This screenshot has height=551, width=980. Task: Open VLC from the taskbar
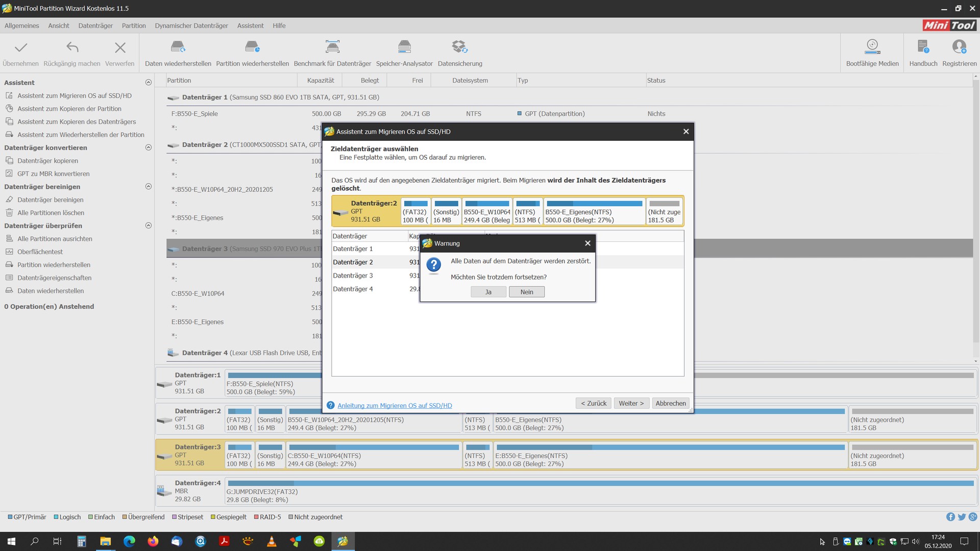(x=272, y=541)
